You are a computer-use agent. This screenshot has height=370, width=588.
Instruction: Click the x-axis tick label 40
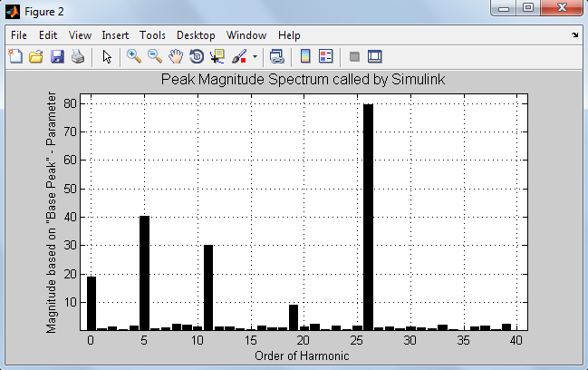[x=516, y=340]
